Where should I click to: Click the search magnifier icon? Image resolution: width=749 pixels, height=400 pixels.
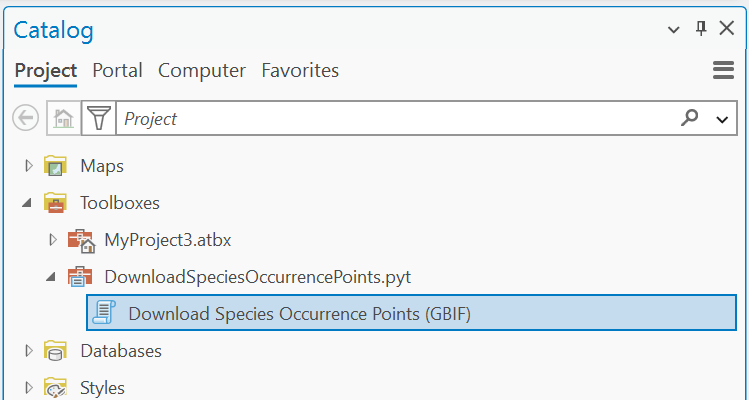689,118
